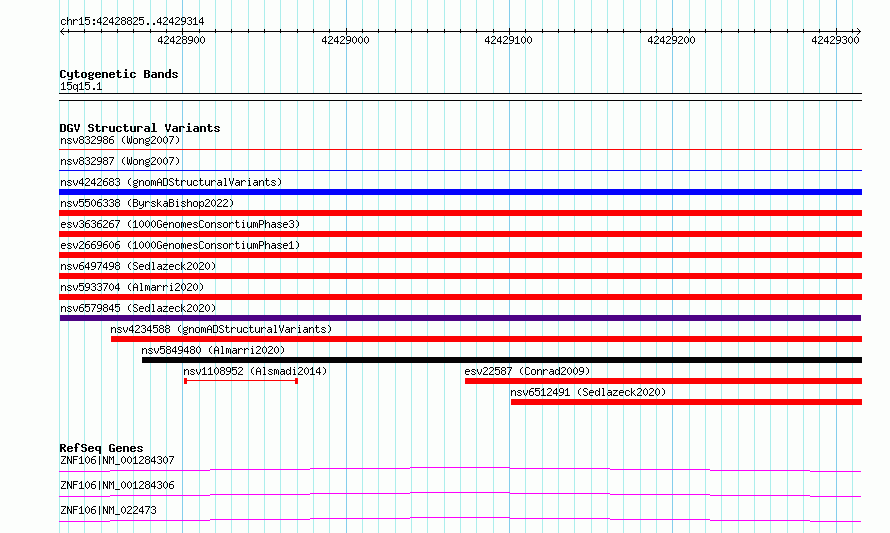Click the red esv2669606 variant bar
This screenshot has width=890, height=533.
[x=460, y=255]
